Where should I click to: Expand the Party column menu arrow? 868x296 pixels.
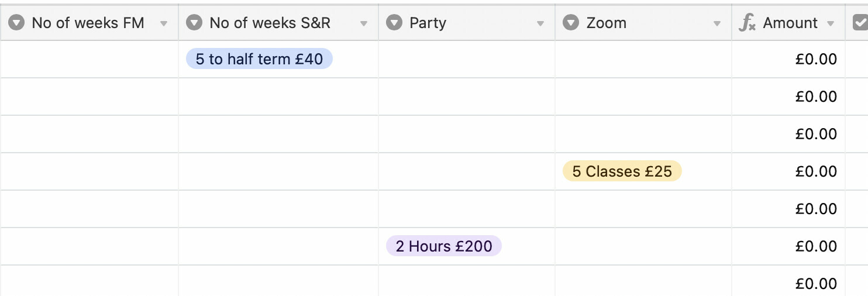(x=540, y=24)
